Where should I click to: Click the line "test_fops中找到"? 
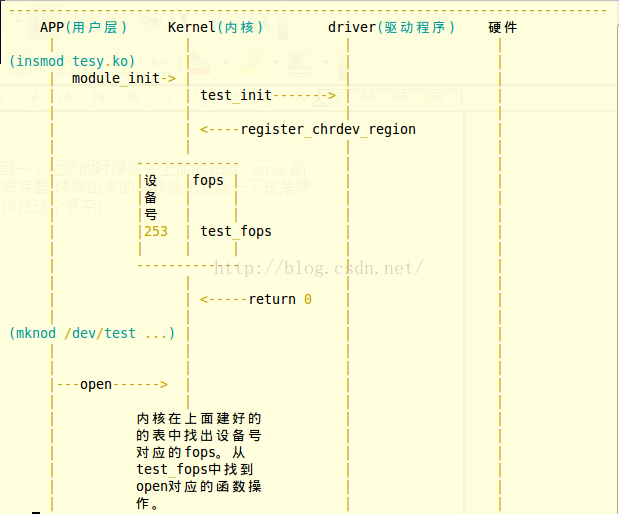195,469
